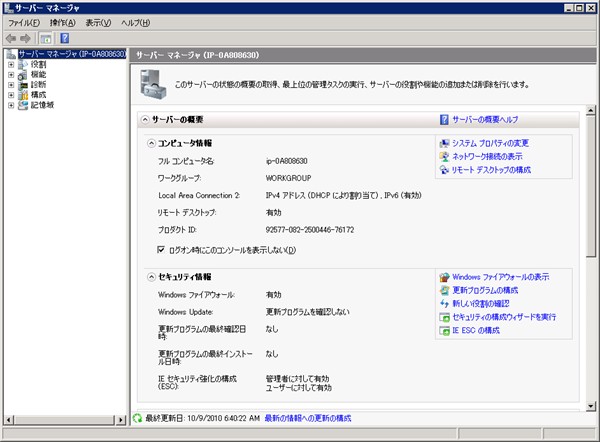Click the Windows ファイアウォールの表示 icon
The image size is (600, 442).
(x=444, y=277)
